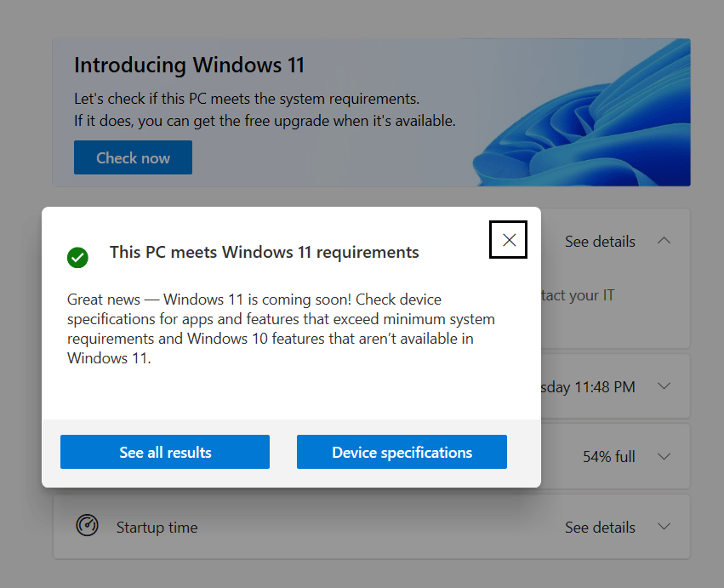Viewport: 724px width, 588px height.
Task: Click the green checkmark success icon
Action: click(x=77, y=258)
